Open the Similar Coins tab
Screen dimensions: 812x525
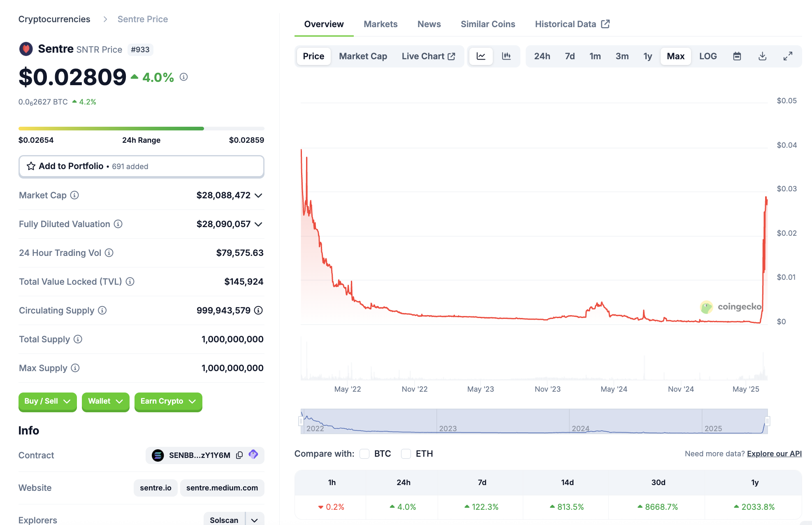487,24
